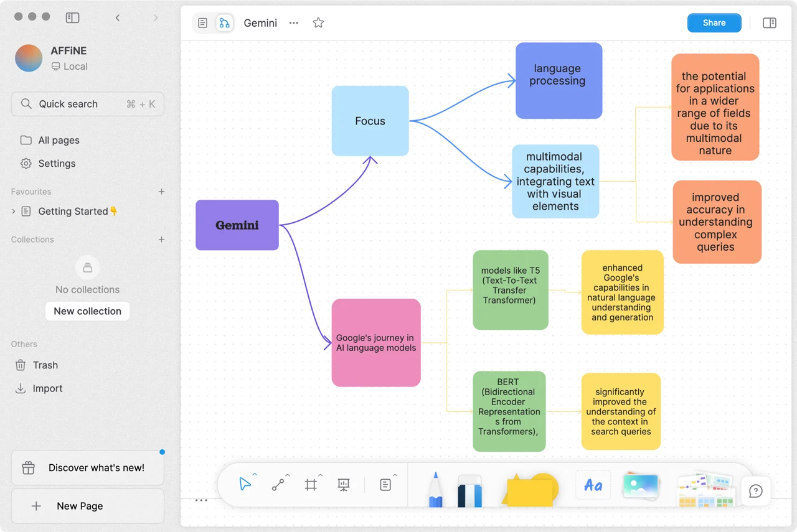797x532 pixels.
Task: Select the multimodal capabilities node
Action: point(555,181)
